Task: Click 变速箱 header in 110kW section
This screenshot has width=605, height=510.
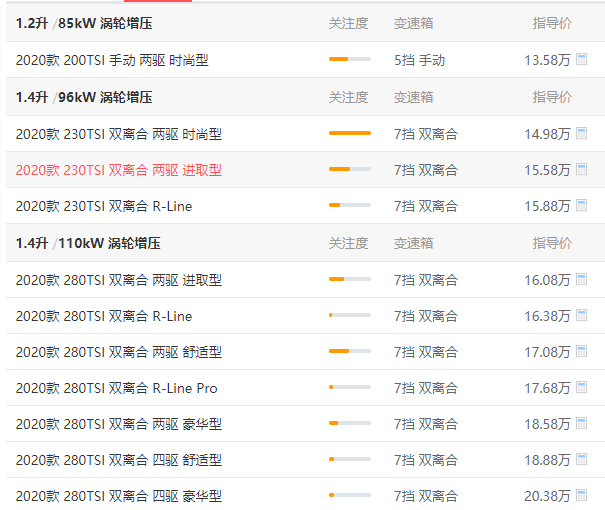Action: click(413, 243)
